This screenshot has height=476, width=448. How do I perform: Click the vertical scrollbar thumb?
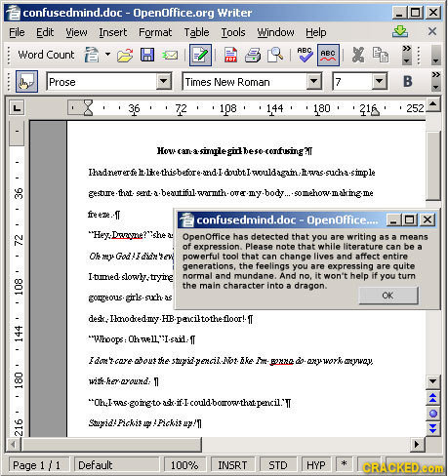(x=433, y=166)
